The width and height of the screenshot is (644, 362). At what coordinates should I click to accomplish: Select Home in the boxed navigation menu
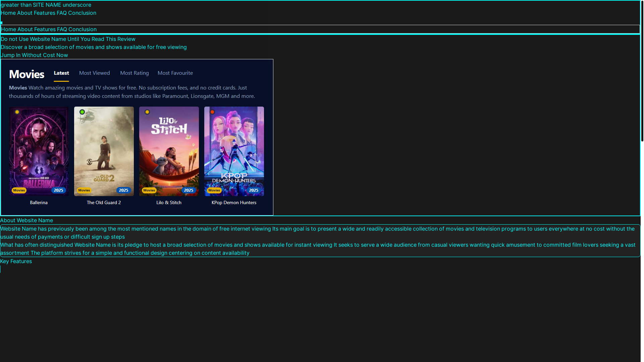(x=8, y=29)
